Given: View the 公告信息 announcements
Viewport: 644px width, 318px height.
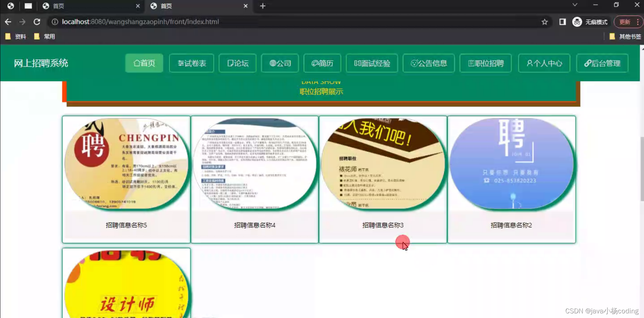Looking at the screenshot, I should [x=429, y=63].
